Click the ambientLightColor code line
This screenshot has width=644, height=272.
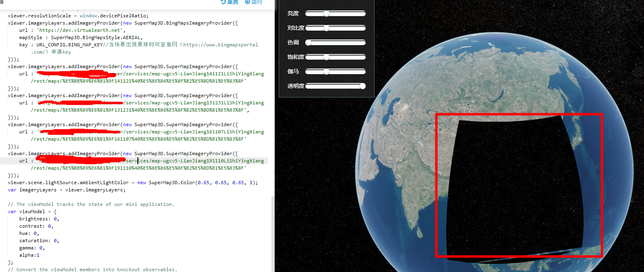(133, 183)
